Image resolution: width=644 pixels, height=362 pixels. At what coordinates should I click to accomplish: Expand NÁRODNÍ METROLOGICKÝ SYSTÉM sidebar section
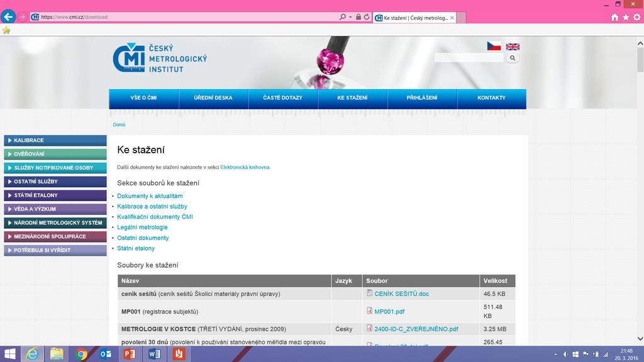click(x=55, y=223)
